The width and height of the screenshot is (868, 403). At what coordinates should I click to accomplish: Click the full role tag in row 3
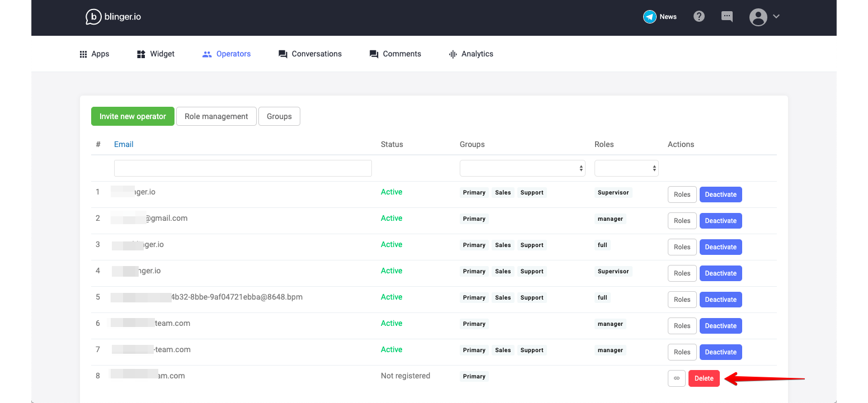coord(602,245)
